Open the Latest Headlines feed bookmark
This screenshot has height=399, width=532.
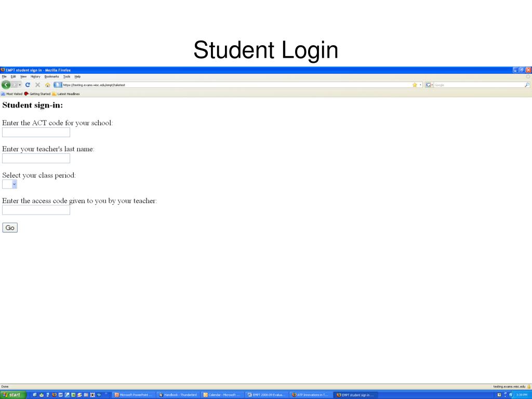tap(66, 94)
